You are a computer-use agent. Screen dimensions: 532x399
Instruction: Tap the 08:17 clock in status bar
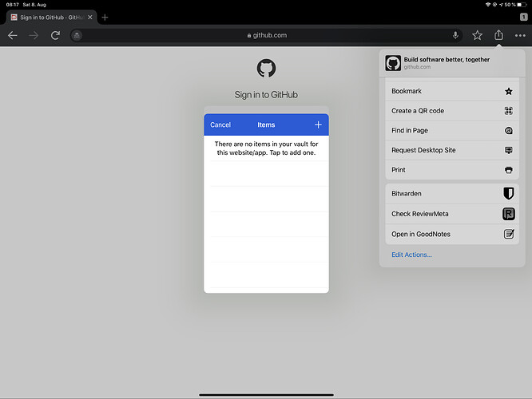tap(12, 5)
